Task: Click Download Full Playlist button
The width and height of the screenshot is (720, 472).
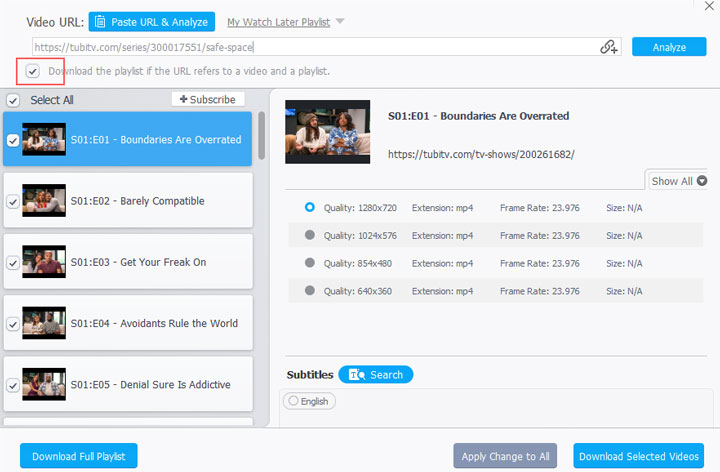Action: point(79,456)
